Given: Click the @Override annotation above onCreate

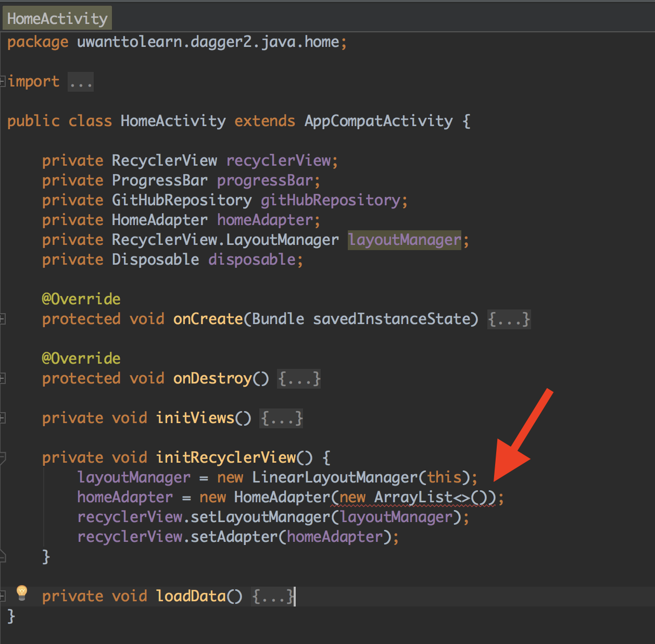Looking at the screenshot, I should (81, 299).
